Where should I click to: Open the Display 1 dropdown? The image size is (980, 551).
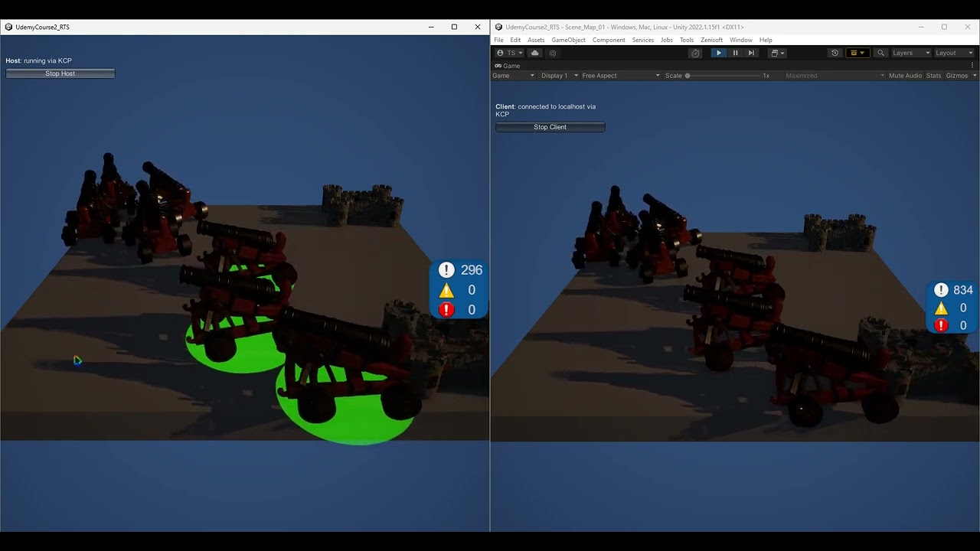558,76
